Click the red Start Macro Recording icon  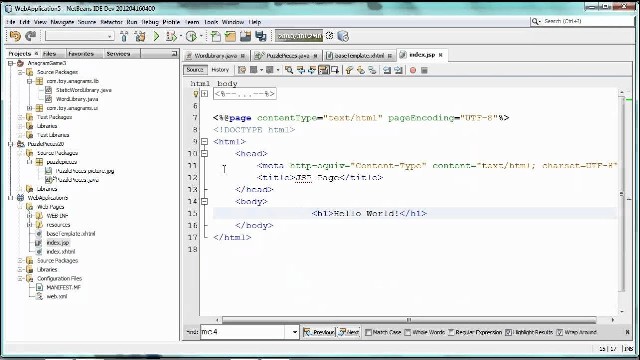413,70
